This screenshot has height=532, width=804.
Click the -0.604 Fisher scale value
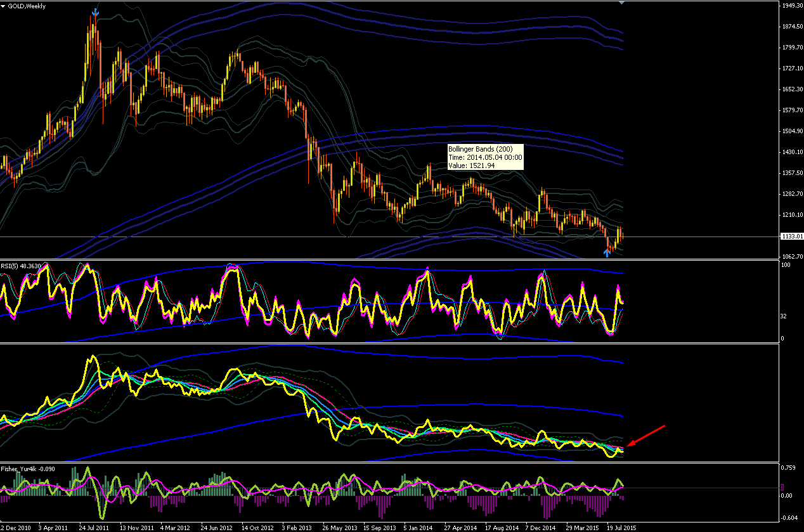coord(789,518)
